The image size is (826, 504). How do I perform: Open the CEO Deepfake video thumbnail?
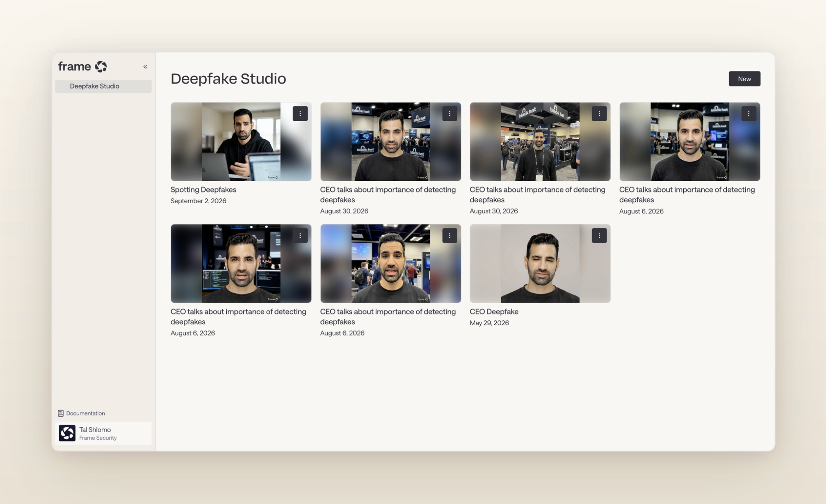[x=540, y=263]
